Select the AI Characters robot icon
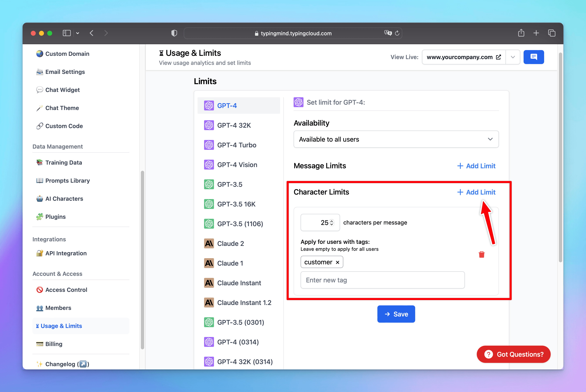Screen dimensions: 586x392 click(40, 198)
